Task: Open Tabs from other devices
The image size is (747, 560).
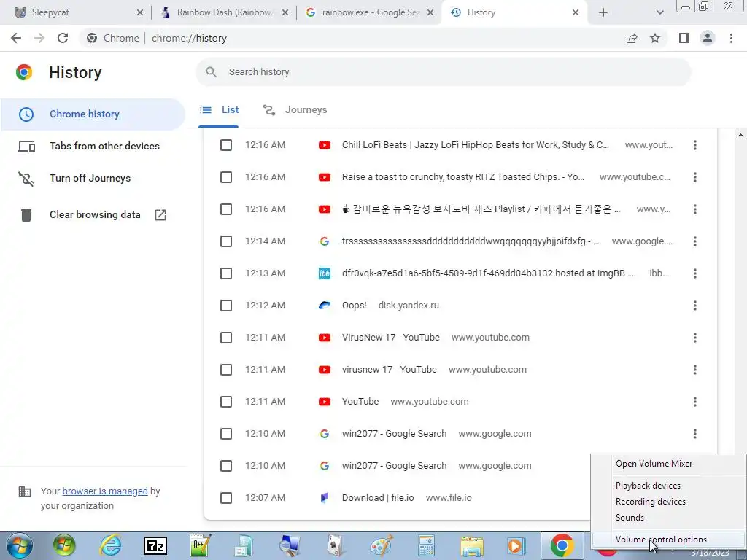Action: 93,146
